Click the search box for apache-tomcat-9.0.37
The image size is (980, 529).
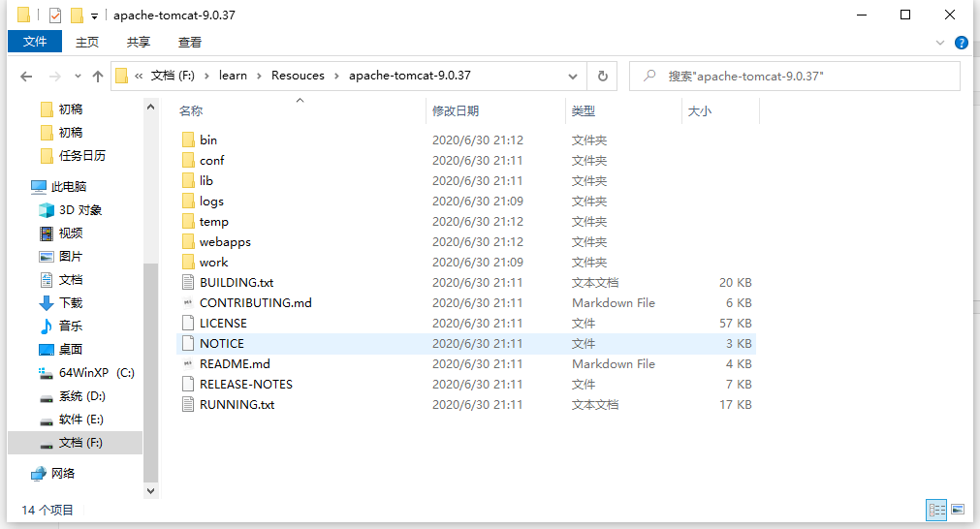[795, 77]
